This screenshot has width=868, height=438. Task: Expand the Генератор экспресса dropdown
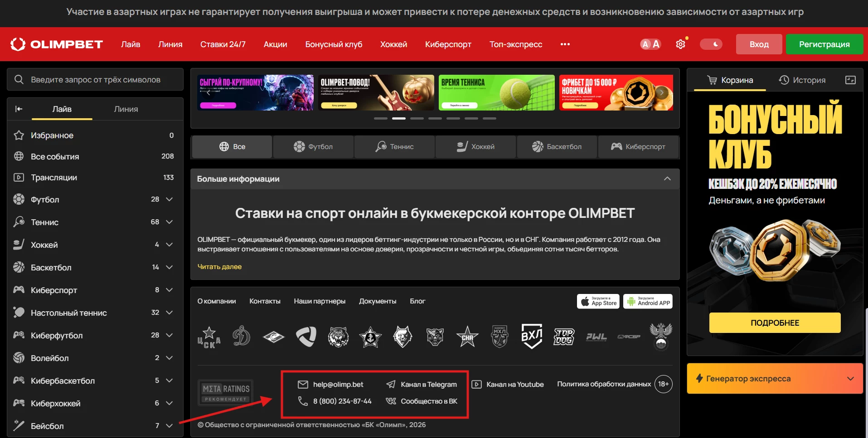(850, 379)
